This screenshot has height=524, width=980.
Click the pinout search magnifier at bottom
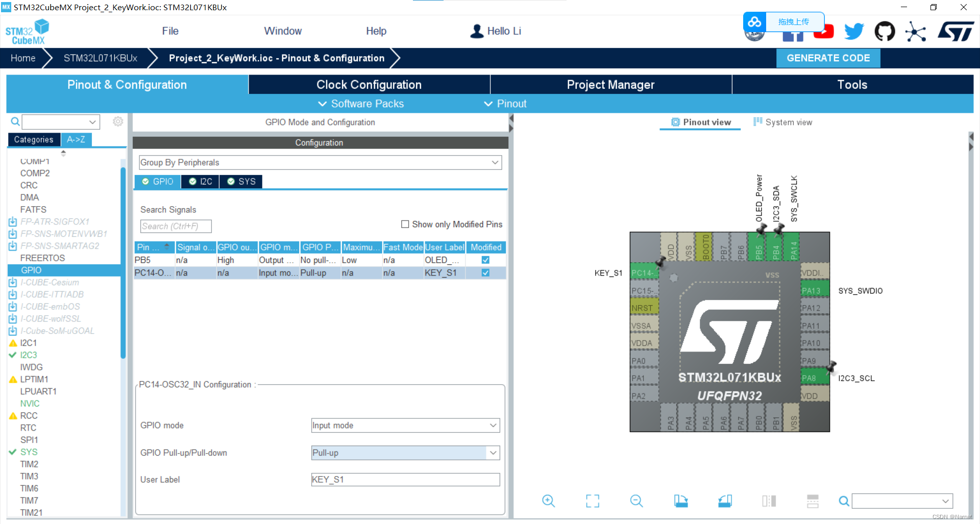tap(844, 501)
